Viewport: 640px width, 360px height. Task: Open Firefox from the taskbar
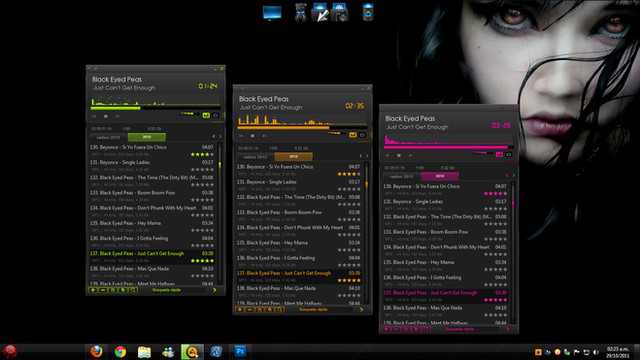click(96, 351)
